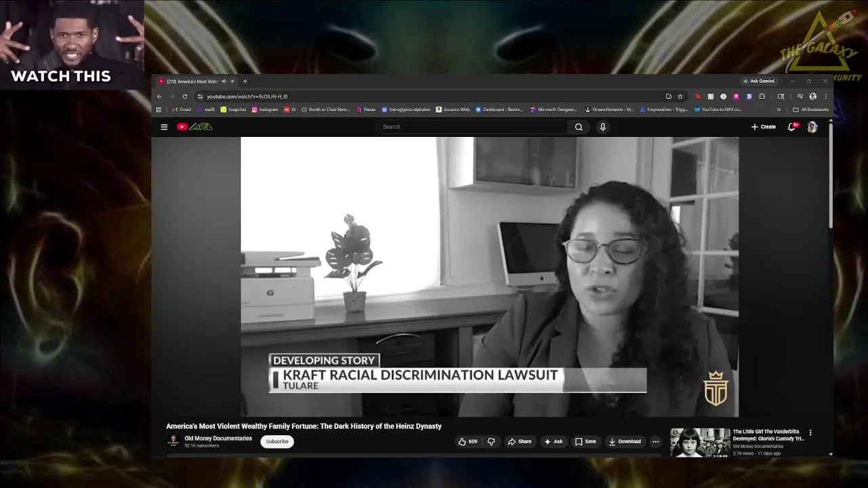Open the StreamElements bookmark

click(610, 110)
